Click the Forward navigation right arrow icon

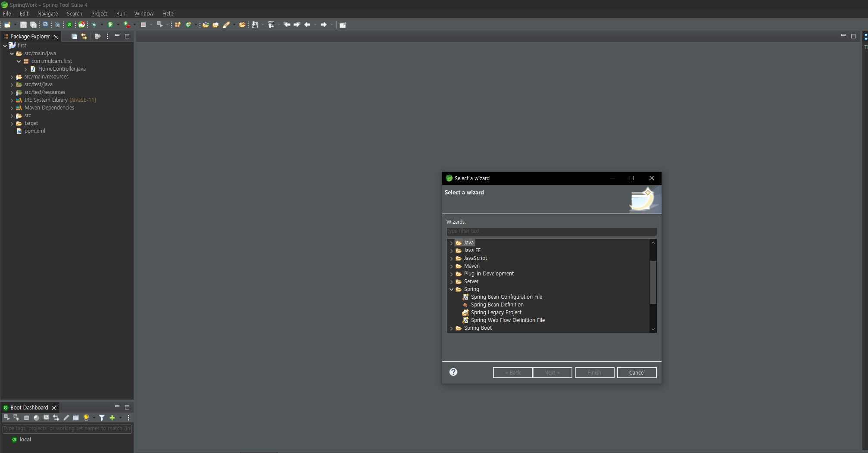point(324,25)
